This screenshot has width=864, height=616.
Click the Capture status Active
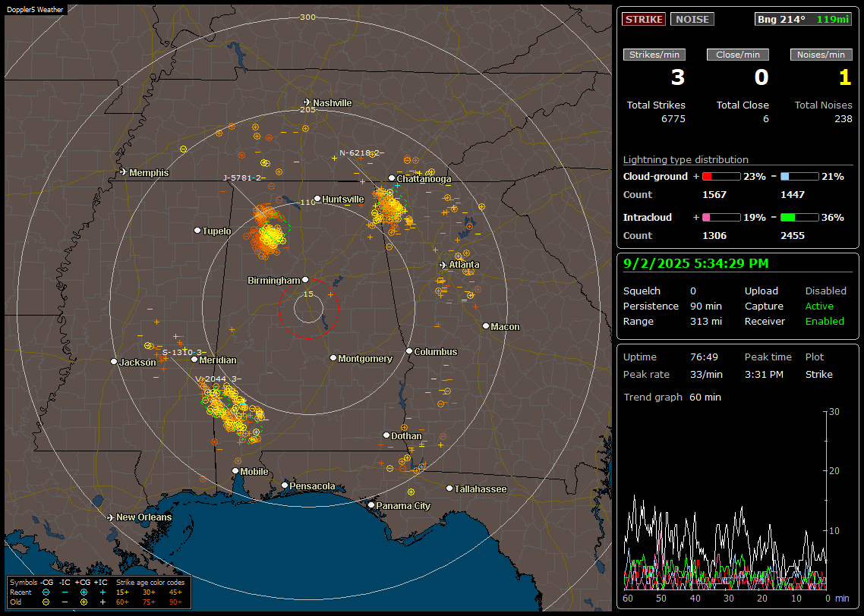point(819,306)
